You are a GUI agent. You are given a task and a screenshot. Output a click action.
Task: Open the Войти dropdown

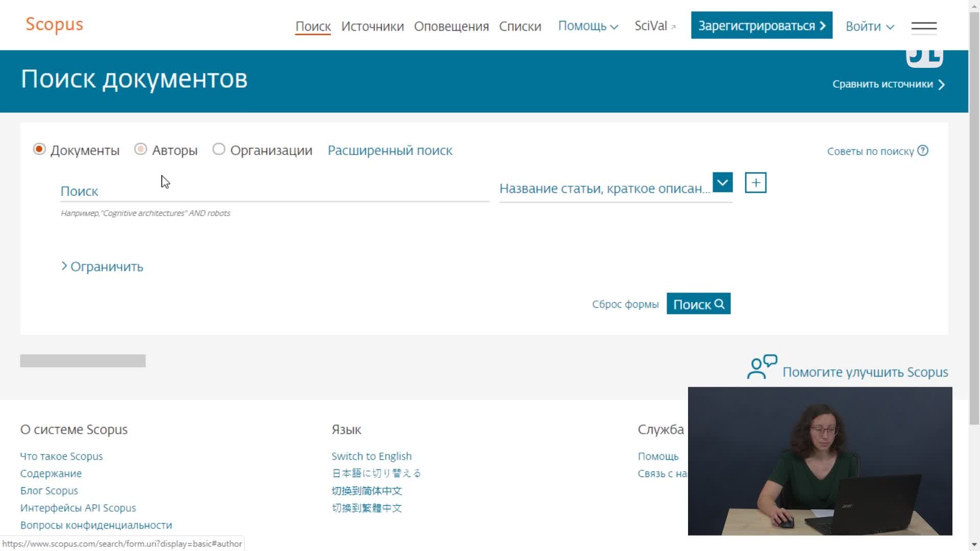click(870, 27)
